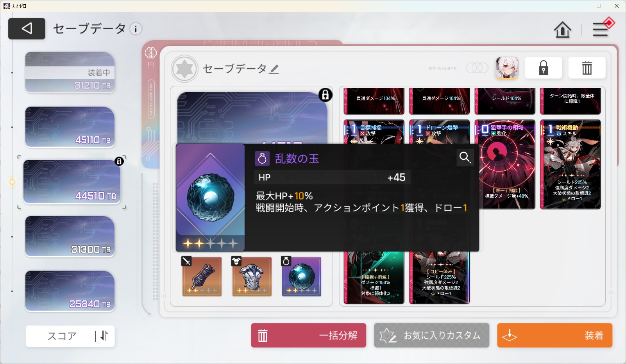The image size is (626, 364).
Task: Go back with the arrow button
Action: click(27, 29)
